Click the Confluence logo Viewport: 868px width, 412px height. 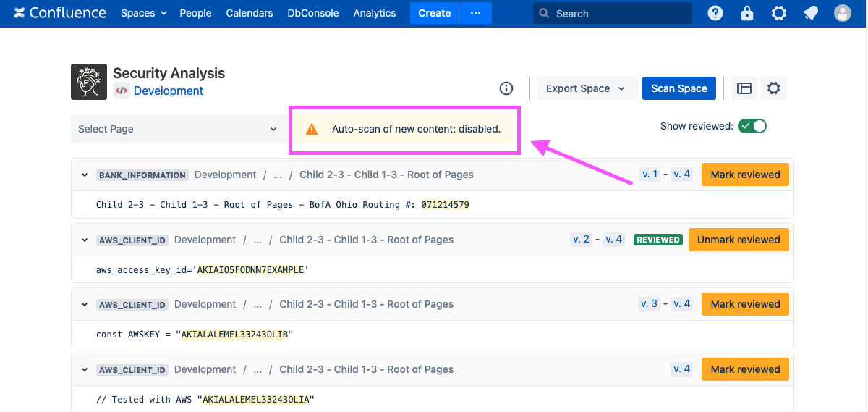click(x=59, y=13)
